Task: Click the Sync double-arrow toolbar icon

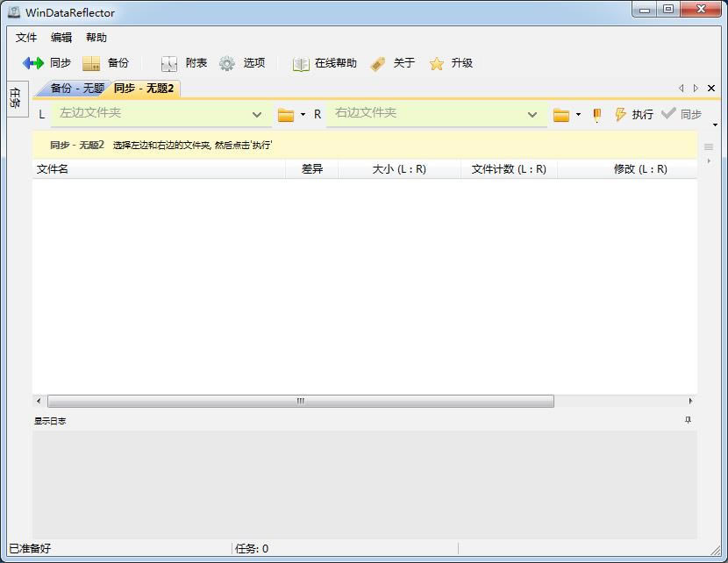Action: pos(33,63)
